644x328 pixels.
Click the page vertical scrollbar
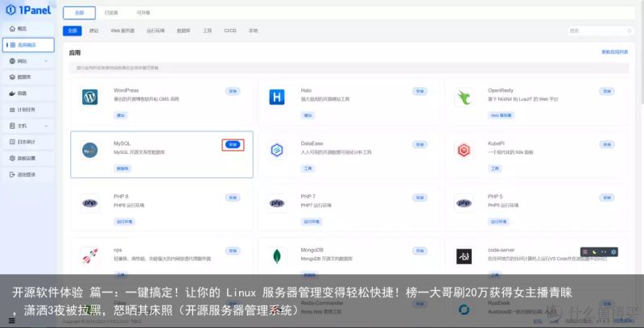[641, 52]
